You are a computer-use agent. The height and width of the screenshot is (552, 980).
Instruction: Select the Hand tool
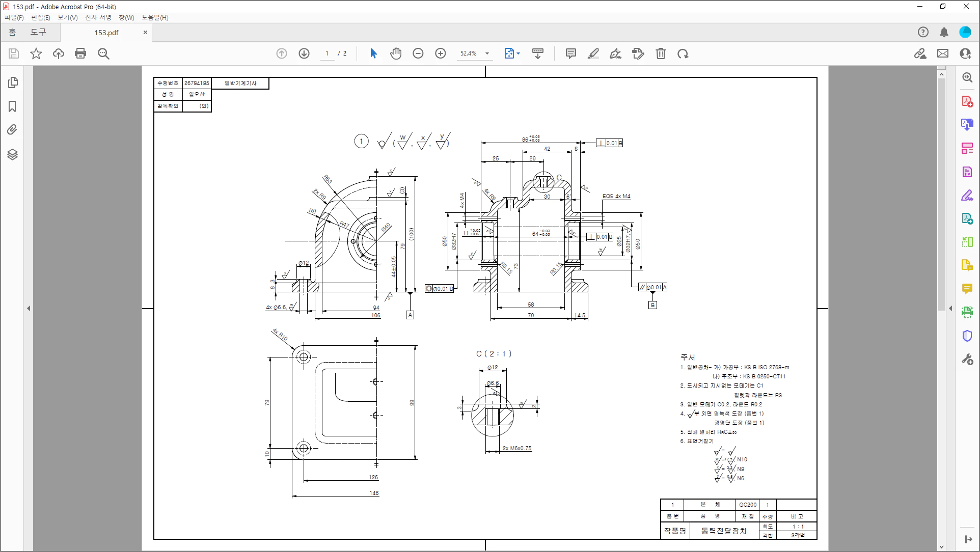396,53
